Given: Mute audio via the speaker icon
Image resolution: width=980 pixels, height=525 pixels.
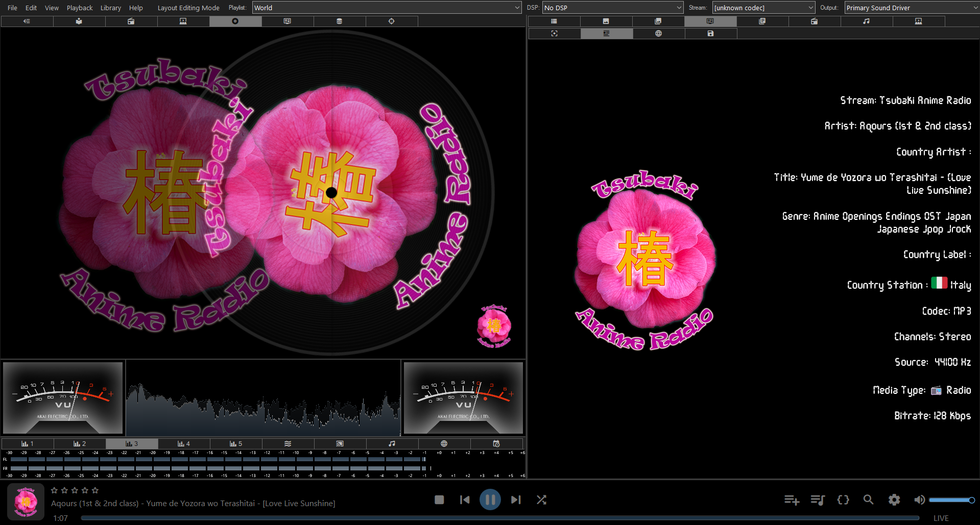Looking at the screenshot, I should (919, 500).
